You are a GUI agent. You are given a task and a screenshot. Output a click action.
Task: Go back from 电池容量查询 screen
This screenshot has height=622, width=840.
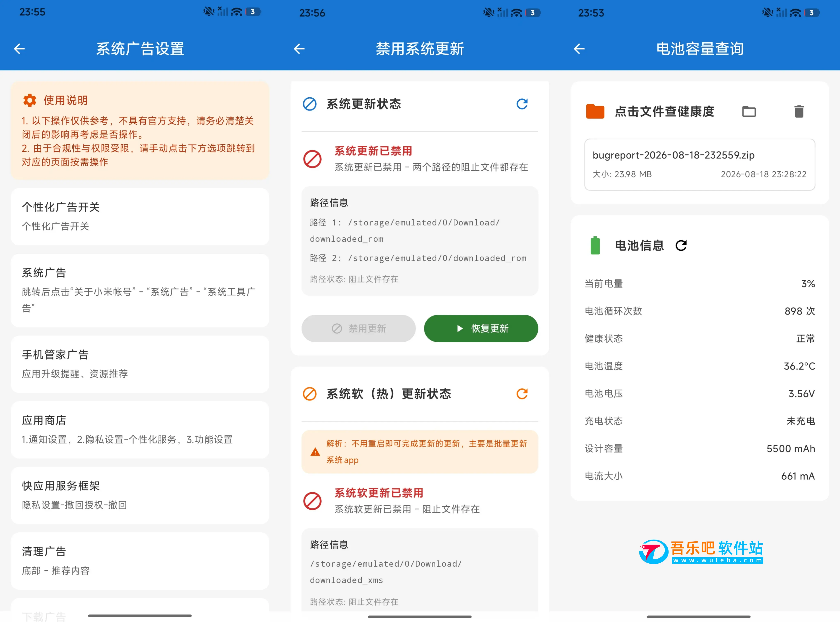pos(579,49)
